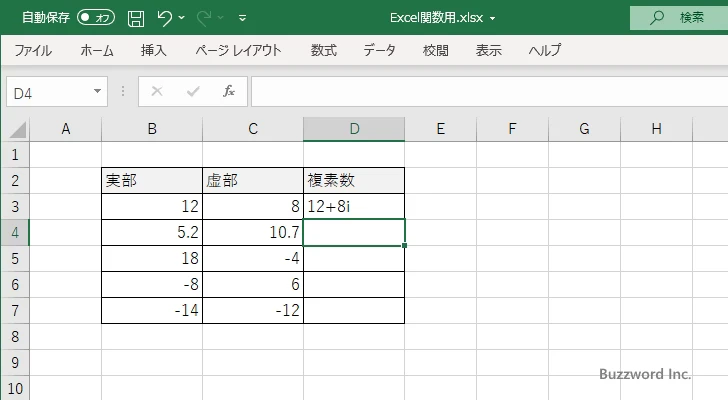The height and width of the screenshot is (400, 728).
Task: Switch to the 表示 tab
Action: tap(488, 50)
